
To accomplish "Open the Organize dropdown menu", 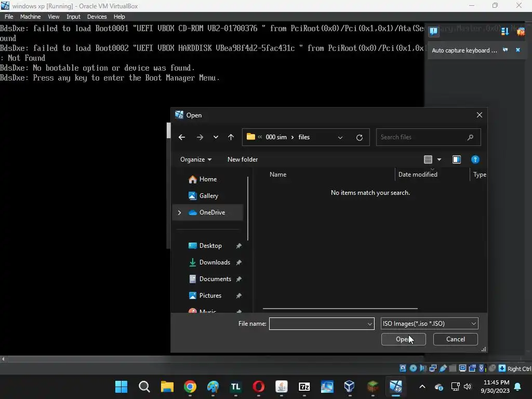I will (196, 159).
